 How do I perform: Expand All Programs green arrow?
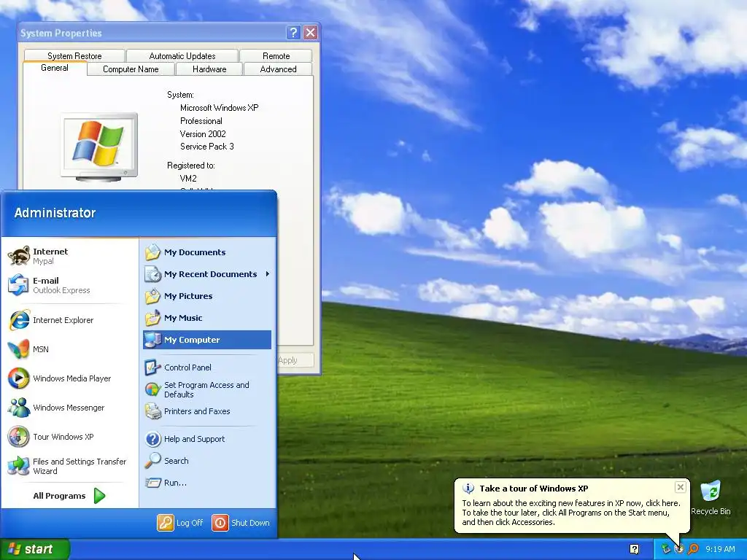point(99,496)
